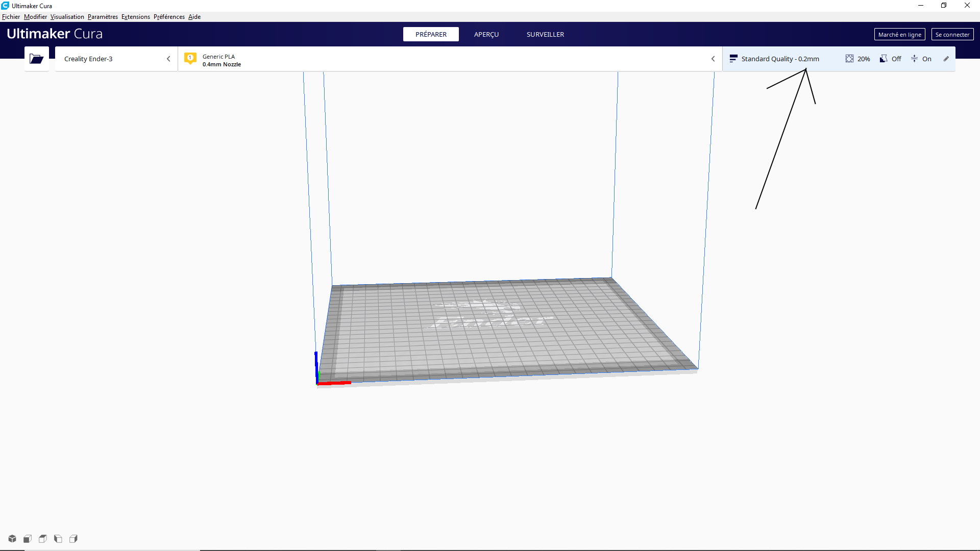980x551 pixels.
Task: Click the 20% infill setting
Action: 858,59
